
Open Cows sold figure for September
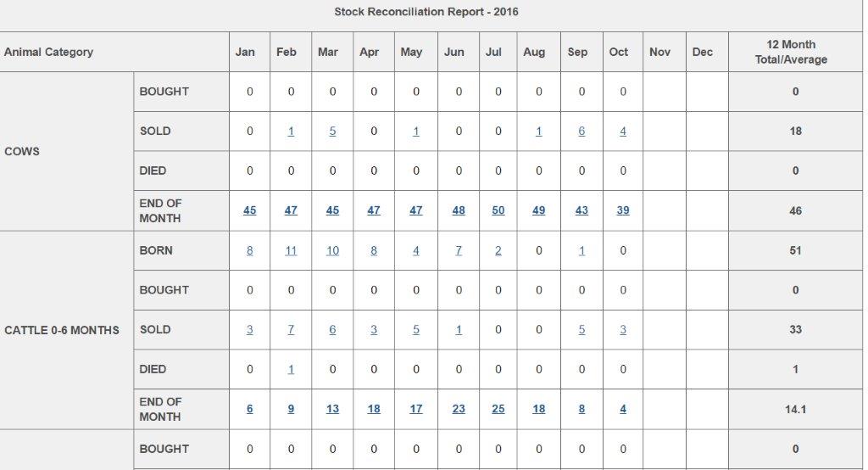[581, 131]
